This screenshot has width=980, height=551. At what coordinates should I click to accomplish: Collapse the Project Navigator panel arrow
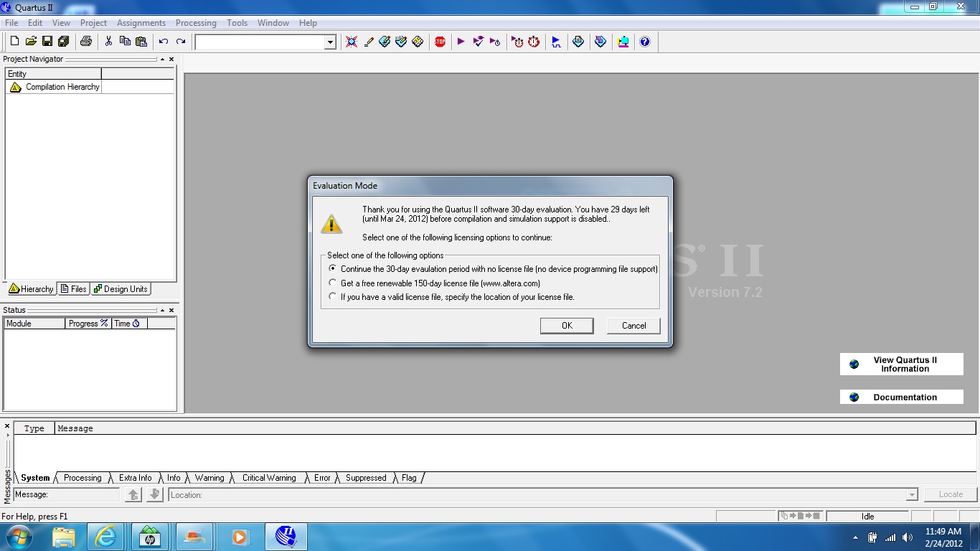162,60
